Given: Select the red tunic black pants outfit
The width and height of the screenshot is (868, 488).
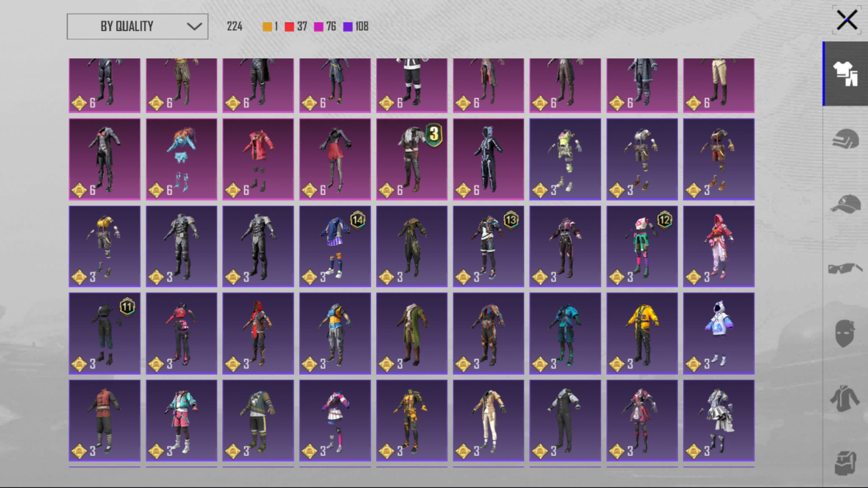Looking at the screenshot, I should click(104, 420).
